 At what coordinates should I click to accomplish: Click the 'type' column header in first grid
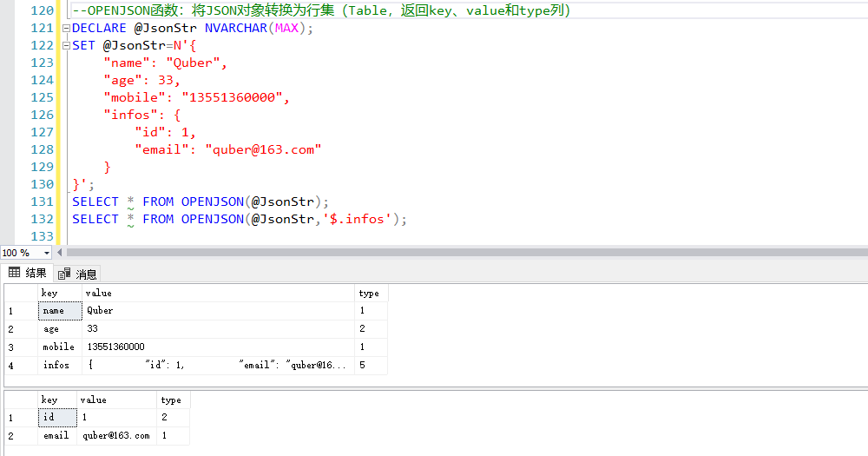[371, 293]
